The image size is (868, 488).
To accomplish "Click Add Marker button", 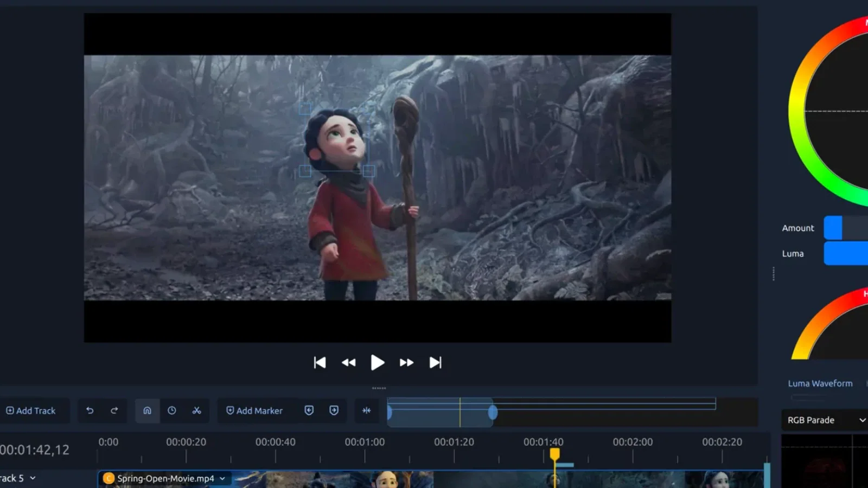I will [x=254, y=410].
